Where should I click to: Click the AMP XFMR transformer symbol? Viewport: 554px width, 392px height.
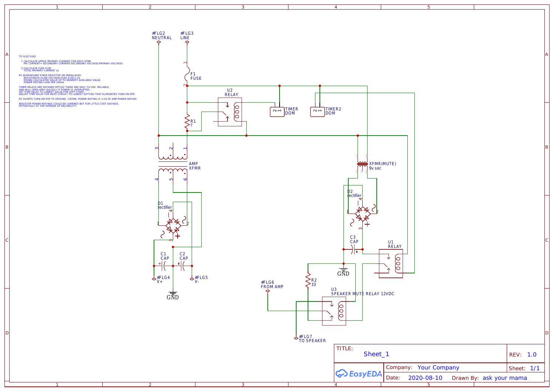click(x=173, y=164)
